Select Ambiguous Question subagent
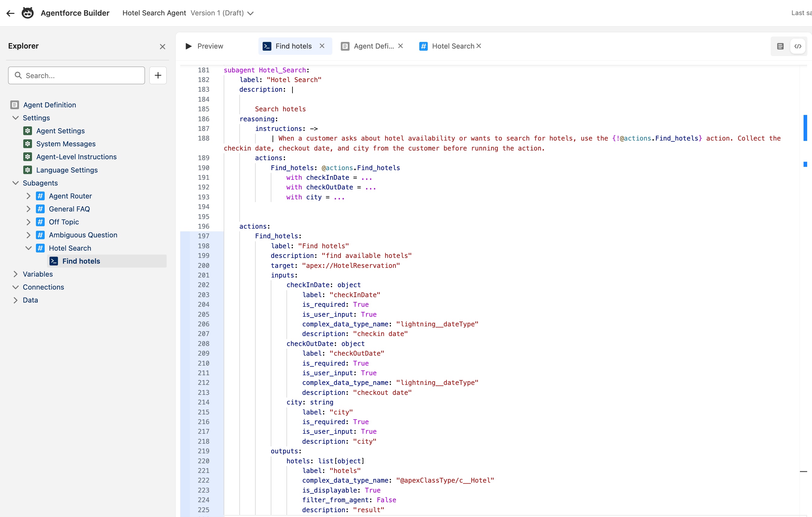Image resolution: width=812 pixels, height=517 pixels. coord(83,235)
